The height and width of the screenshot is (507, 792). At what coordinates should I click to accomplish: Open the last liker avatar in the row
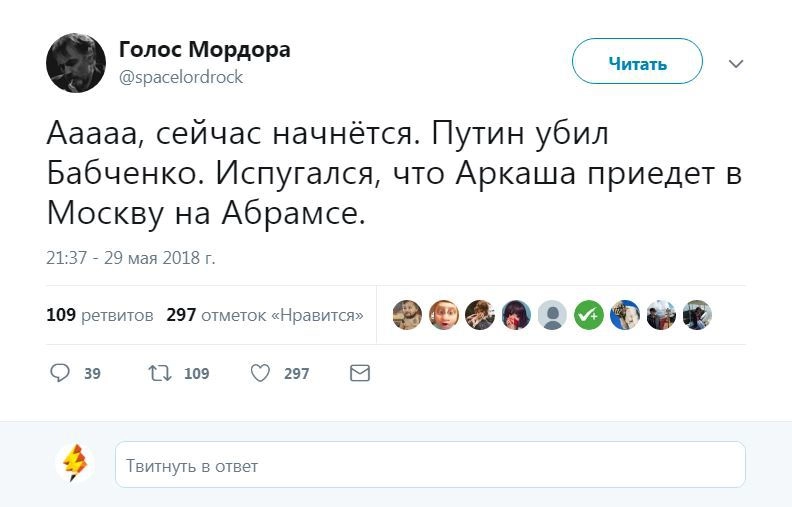point(697,315)
